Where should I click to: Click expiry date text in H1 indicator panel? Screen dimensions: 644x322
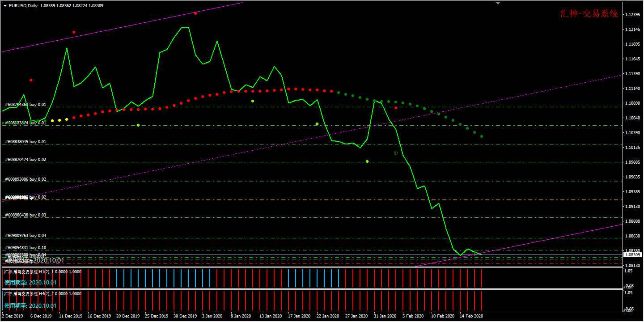point(30,283)
